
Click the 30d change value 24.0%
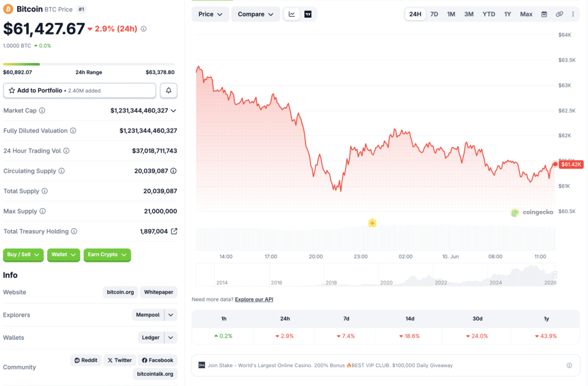point(477,336)
